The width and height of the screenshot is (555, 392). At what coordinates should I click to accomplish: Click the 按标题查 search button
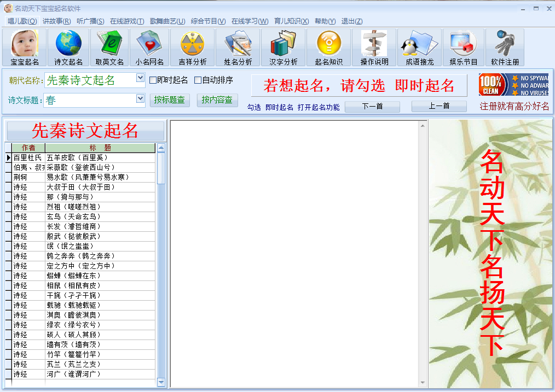(170, 100)
